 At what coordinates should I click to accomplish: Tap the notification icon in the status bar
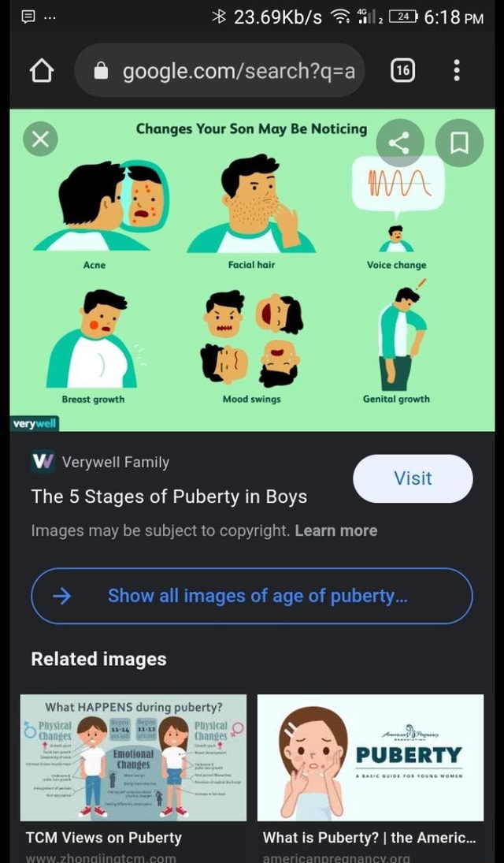(x=27, y=16)
